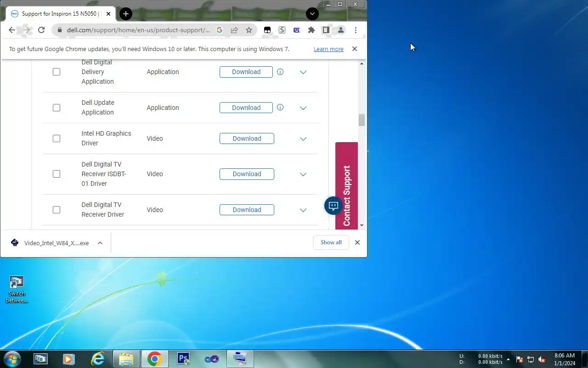Open the blue infinity-loop app in the taskbar
Screen dimensions: 588x368
(211, 359)
